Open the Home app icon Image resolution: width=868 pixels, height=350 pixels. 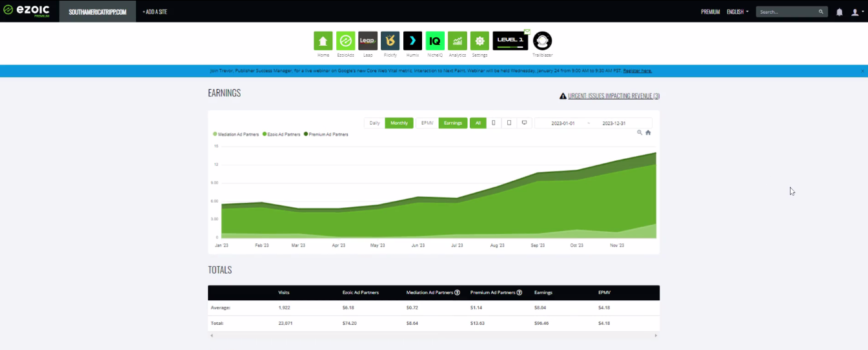coord(323,41)
